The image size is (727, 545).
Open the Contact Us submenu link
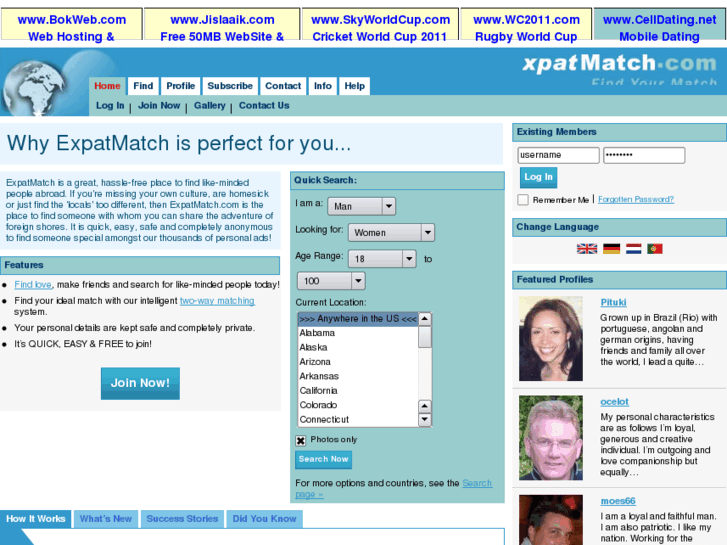(x=264, y=106)
